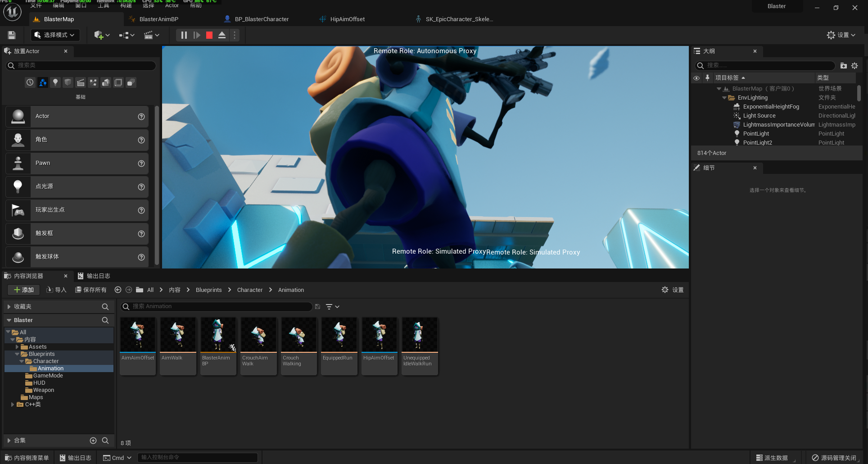Go back in Content Browser history

(x=118, y=290)
